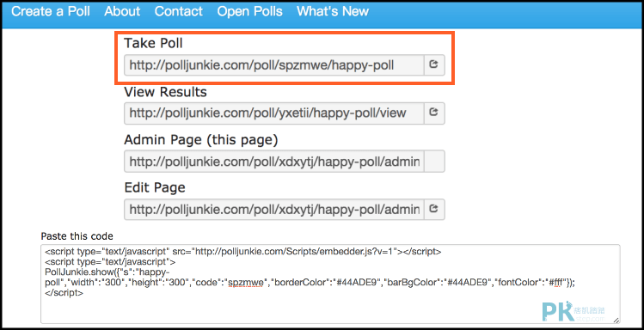Screen dimensions: 644x330
Task: Click the Admin Page (this page) heading
Action: click(201, 140)
